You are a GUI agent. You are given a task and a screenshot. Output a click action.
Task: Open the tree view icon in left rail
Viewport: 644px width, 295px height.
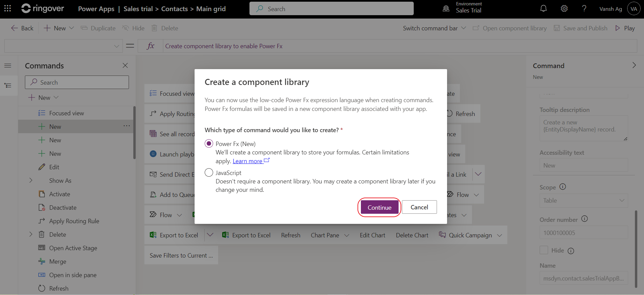(x=8, y=86)
